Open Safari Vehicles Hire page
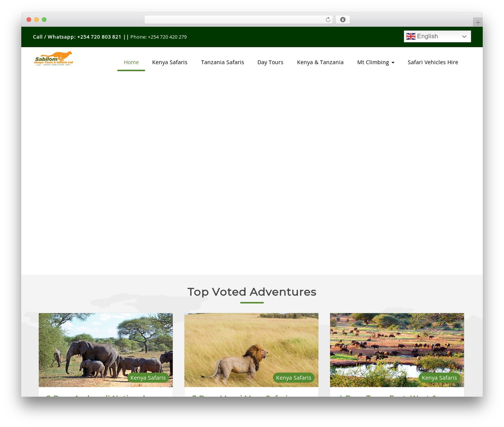 tap(433, 62)
